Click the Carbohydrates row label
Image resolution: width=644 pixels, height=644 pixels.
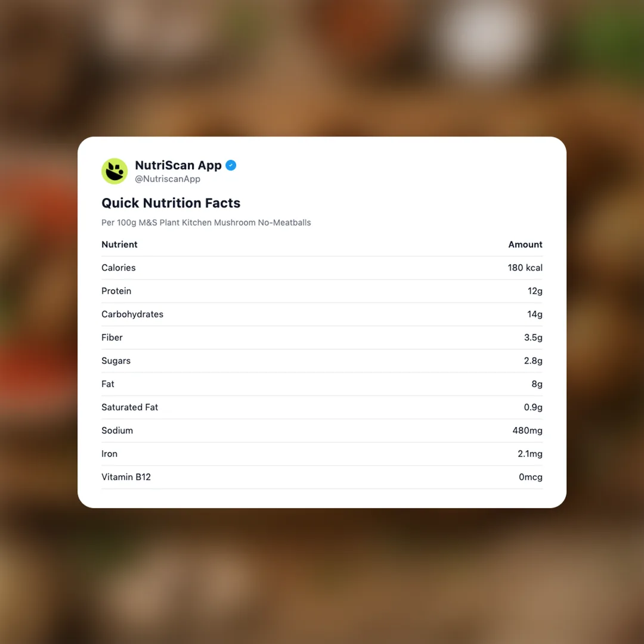coord(132,314)
